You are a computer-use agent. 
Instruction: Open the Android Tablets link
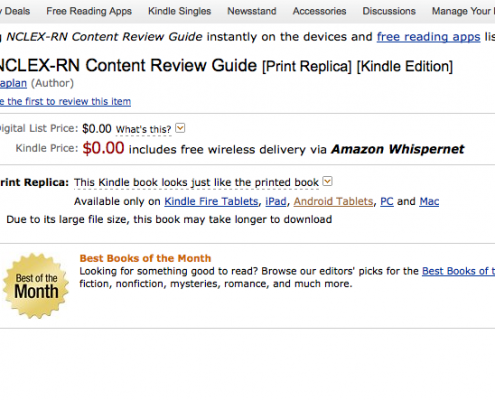coord(333,201)
